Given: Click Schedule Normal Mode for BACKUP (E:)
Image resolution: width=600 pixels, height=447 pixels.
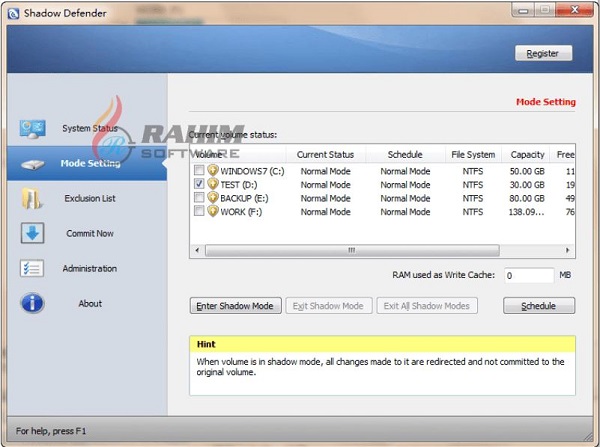Looking at the screenshot, I should pos(405,198).
